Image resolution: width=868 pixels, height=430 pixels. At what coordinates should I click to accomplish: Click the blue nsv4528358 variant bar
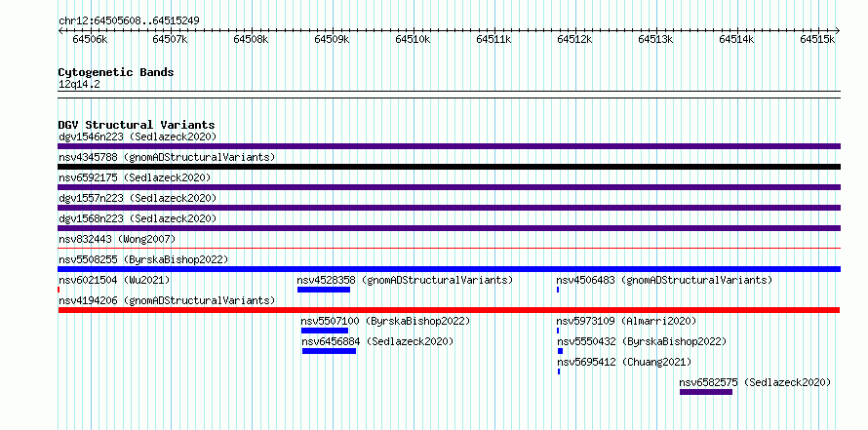324,290
